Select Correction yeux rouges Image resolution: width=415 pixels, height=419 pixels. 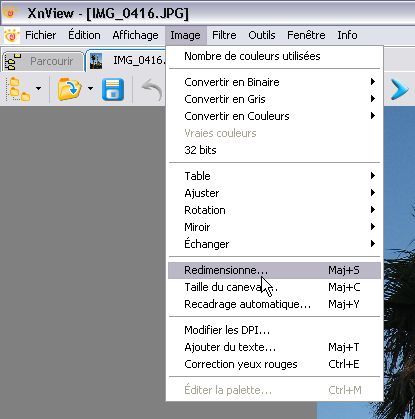click(274, 364)
